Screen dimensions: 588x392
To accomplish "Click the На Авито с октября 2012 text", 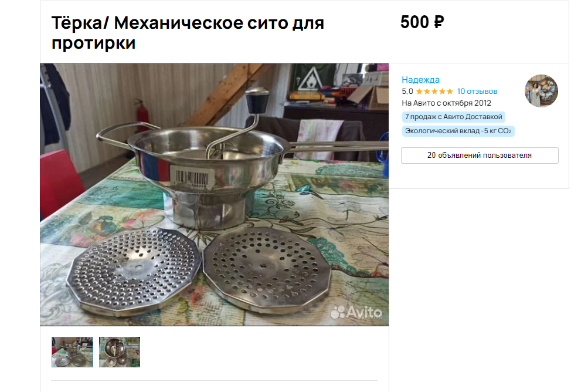I will point(446,103).
